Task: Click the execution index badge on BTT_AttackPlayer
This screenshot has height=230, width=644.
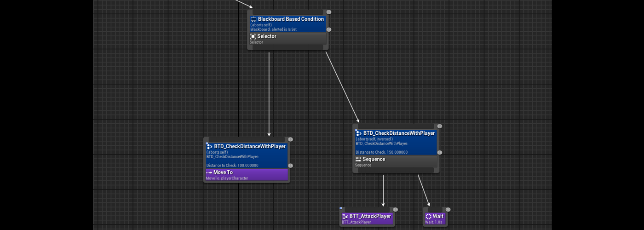Action: click(x=395, y=210)
